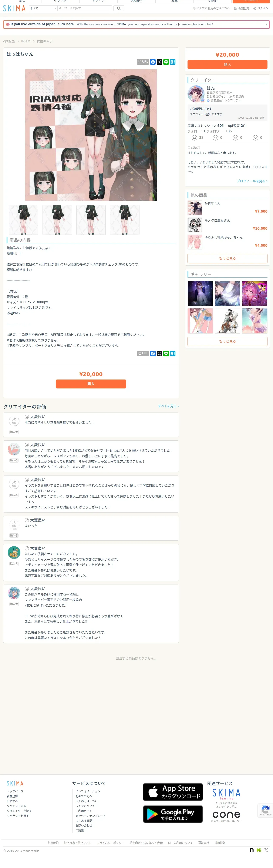Click すべて見る reviews link
Viewport: 273px width, 868px height.
pyautogui.click(x=168, y=406)
